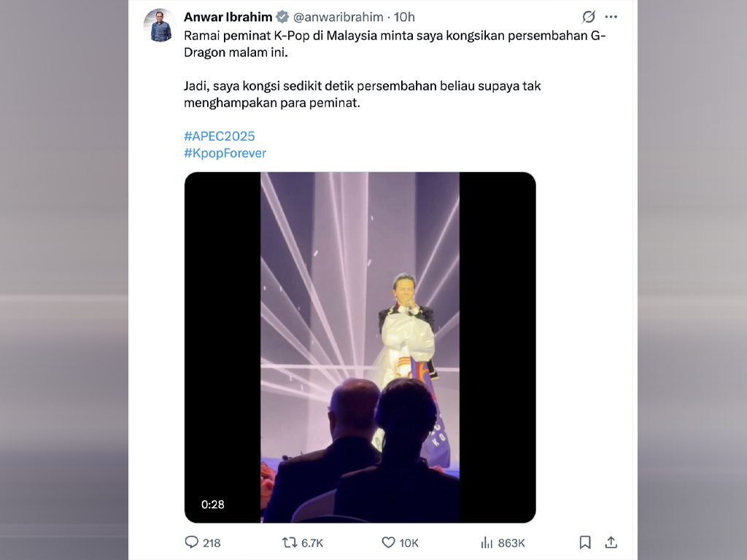This screenshot has width=747, height=560.
Task: Open the three-dot more options menu
Action: coord(611,17)
